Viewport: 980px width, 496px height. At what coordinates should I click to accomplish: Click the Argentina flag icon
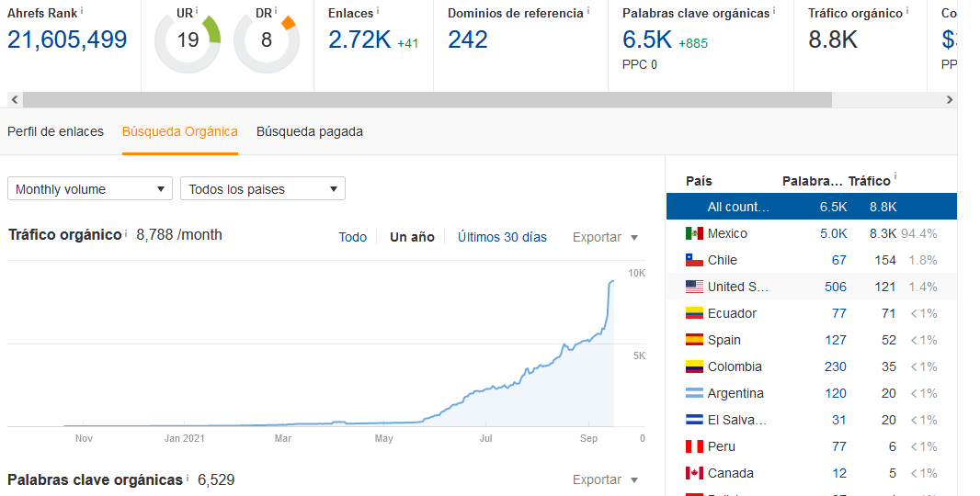(694, 393)
